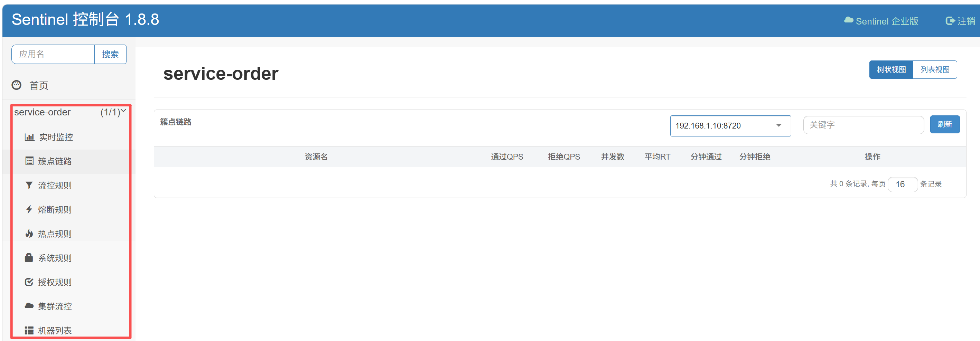Click the checkmark icon for 授权规则
The image size is (980, 341).
(x=29, y=282)
